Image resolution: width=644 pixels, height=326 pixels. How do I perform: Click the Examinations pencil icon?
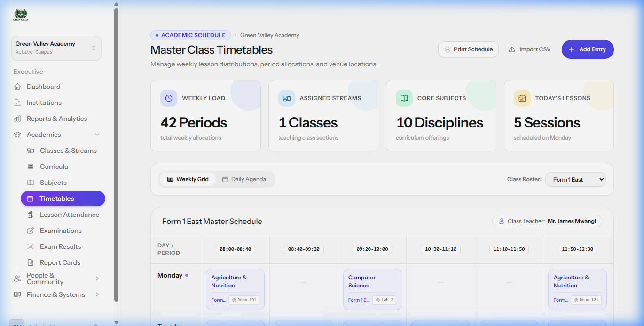coord(31,231)
